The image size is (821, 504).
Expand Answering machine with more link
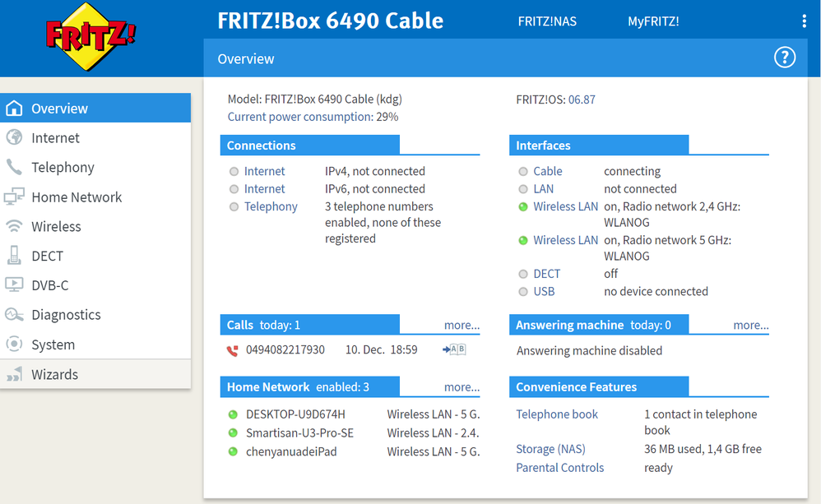[x=750, y=325]
